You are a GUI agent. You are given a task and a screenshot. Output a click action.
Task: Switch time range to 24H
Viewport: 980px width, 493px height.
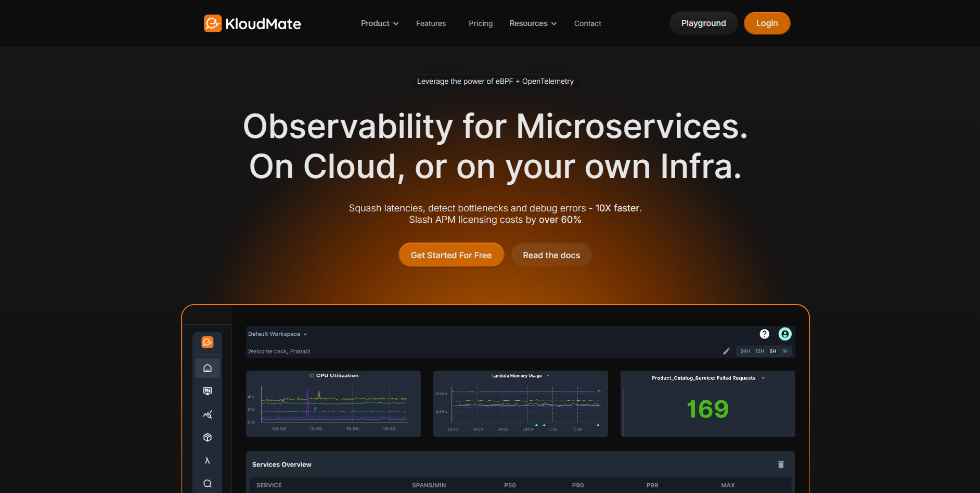[x=745, y=351]
